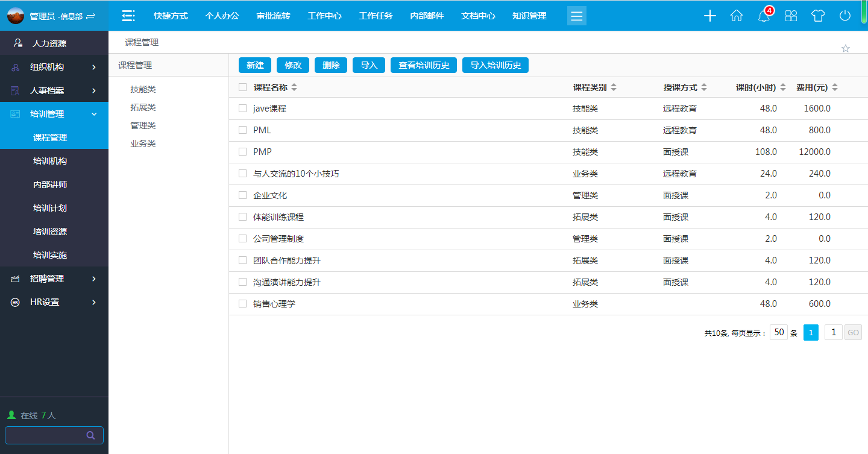Open the 内部邮件 top menu
Screen dimensions: 868x454
pyautogui.click(x=427, y=16)
